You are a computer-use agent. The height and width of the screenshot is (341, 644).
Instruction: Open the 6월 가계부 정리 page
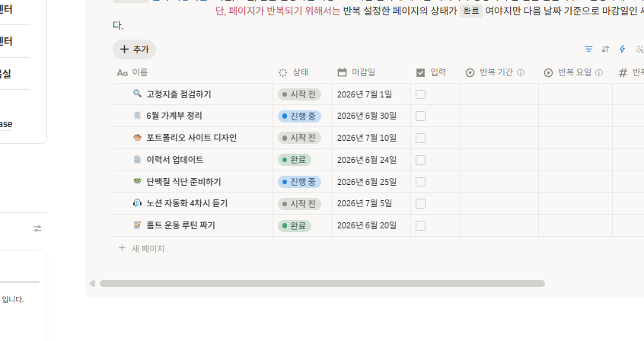tap(174, 116)
